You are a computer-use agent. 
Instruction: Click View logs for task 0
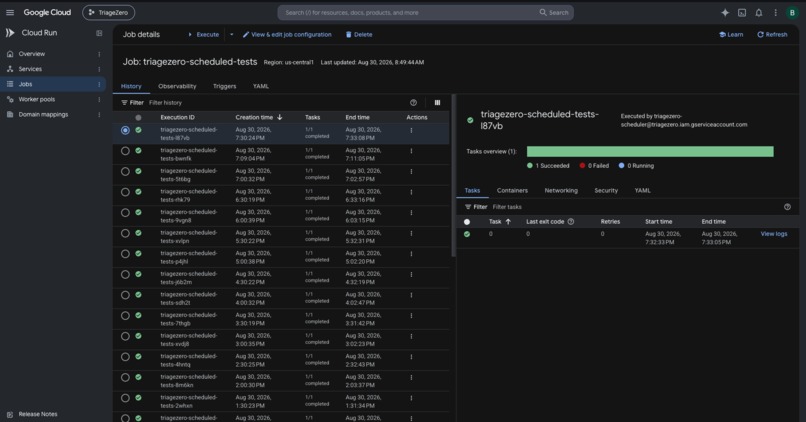click(x=774, y=234)
